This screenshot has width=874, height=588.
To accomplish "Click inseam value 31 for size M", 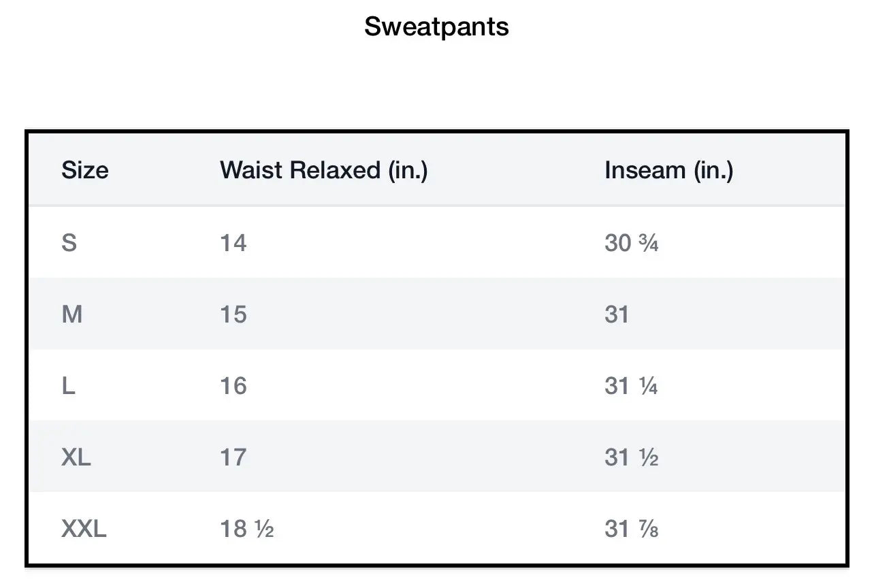I will click(617, 314).
